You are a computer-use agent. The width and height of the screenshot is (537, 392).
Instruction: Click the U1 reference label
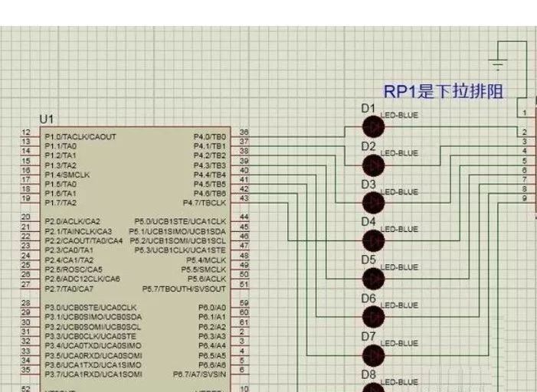click(47, 119)
